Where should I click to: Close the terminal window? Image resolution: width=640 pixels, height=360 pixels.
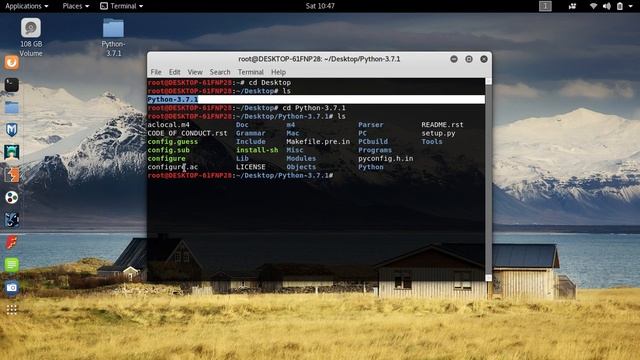(x=484, y=59)
